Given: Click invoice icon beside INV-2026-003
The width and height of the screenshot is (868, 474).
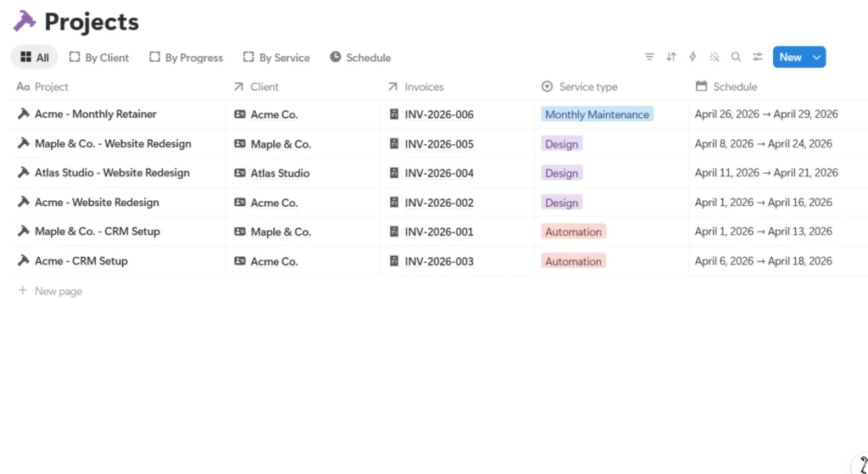Looking at the screenshot, I should (x=394, y=261).
